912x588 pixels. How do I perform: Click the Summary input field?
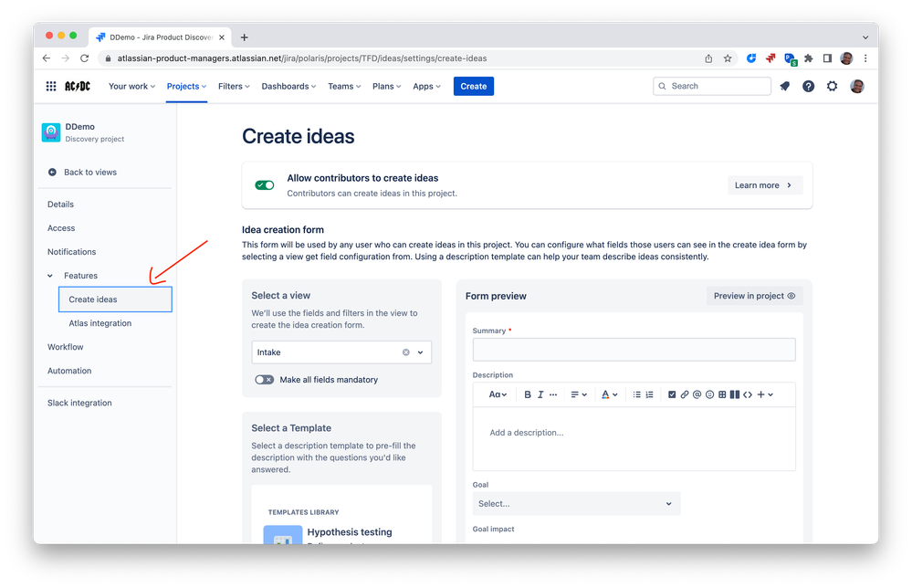pos(634,350)
